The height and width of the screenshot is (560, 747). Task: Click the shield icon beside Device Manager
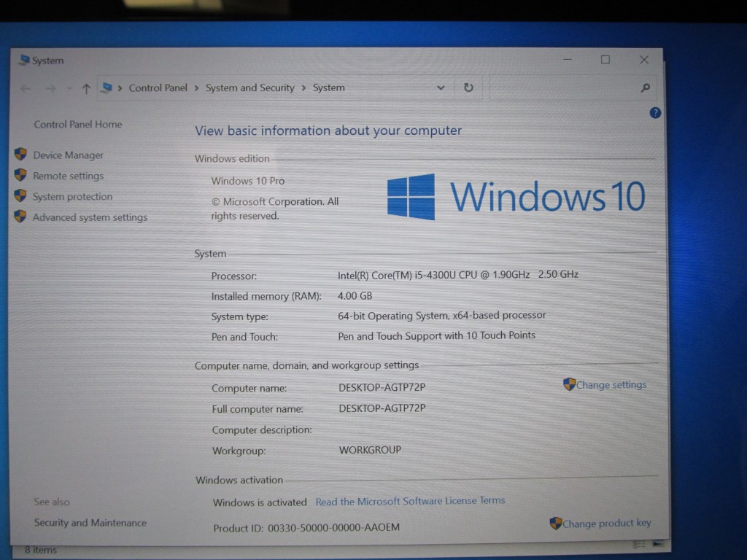(20, 154)
